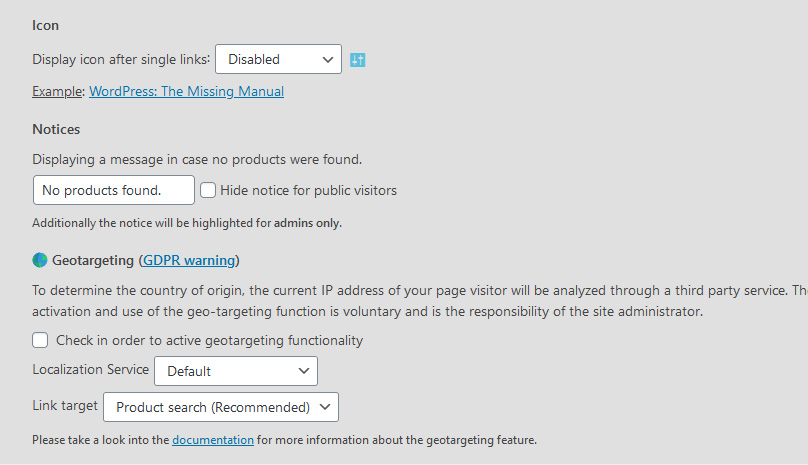Enable Hide notice for public visitors checkbox
Viewport: 808px width, 465px height.
(x=208, y=190)
